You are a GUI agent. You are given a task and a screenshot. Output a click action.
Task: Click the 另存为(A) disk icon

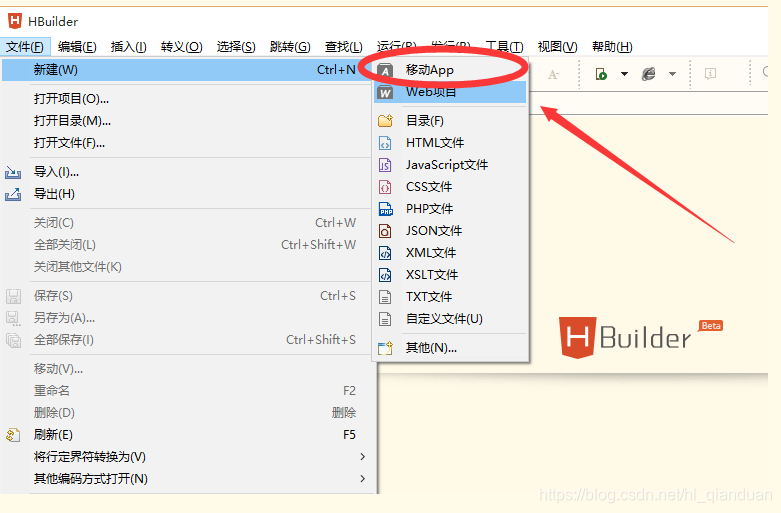13,318
